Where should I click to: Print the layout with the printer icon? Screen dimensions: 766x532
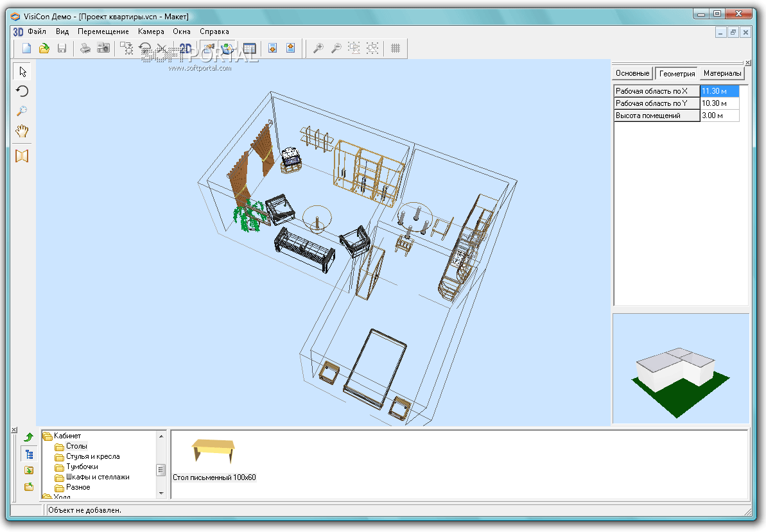[85, 48]
